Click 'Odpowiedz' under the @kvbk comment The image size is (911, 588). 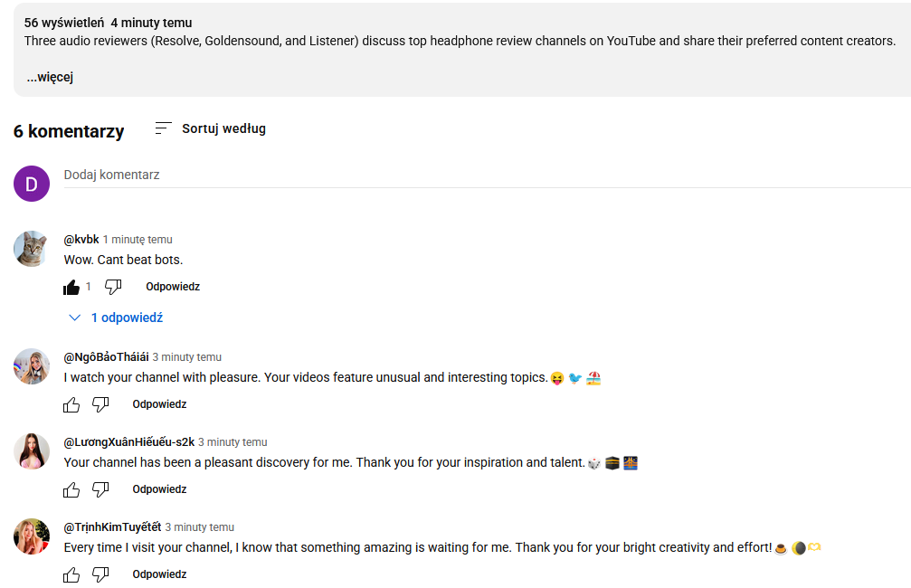tap(173, 287)
